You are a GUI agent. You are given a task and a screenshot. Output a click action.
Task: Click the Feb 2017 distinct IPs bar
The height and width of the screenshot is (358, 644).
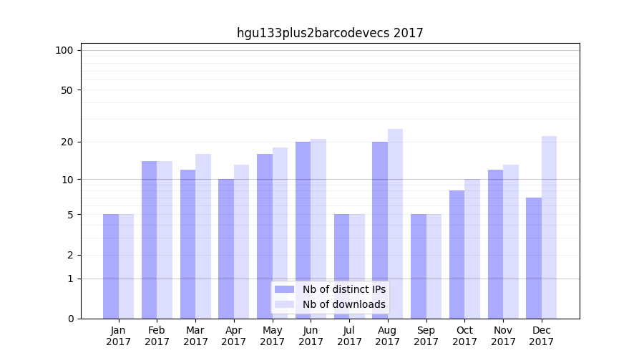coord(149,240)
